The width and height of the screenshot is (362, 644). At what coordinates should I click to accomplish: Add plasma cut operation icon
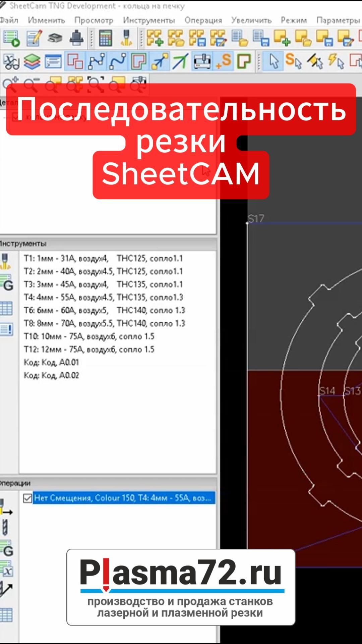click(6, 507)
